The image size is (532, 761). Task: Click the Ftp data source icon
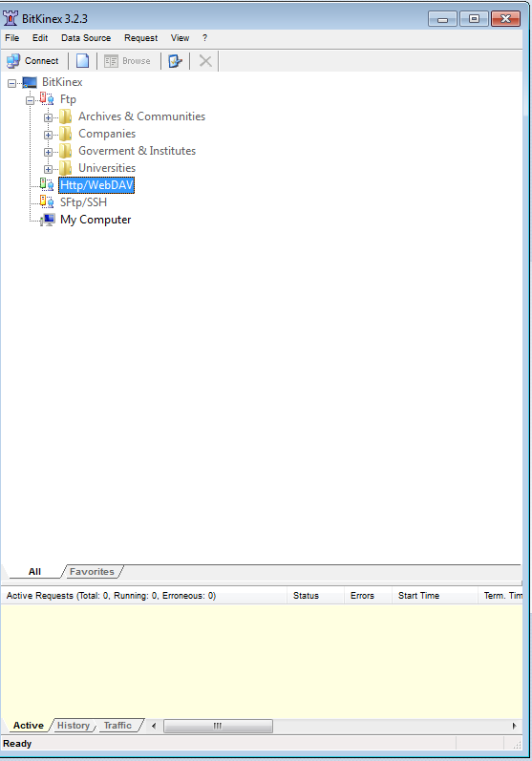tap(47, 99)
